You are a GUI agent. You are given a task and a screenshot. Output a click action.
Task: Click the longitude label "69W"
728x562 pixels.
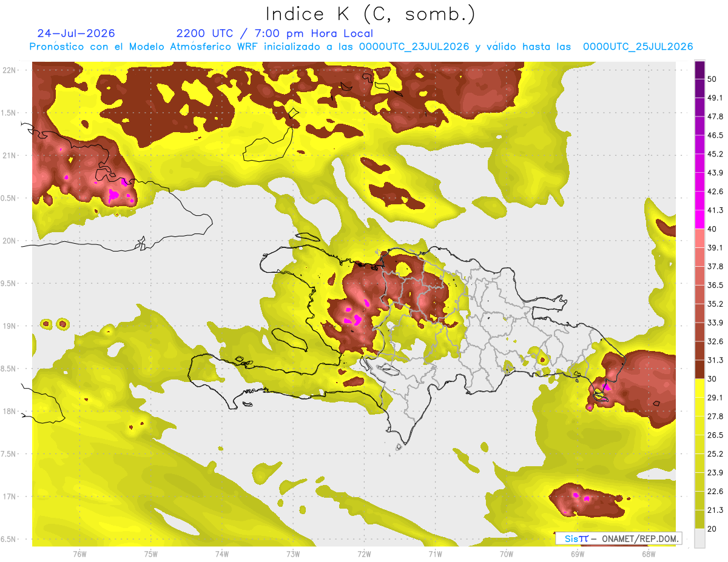tap(578, 554)
